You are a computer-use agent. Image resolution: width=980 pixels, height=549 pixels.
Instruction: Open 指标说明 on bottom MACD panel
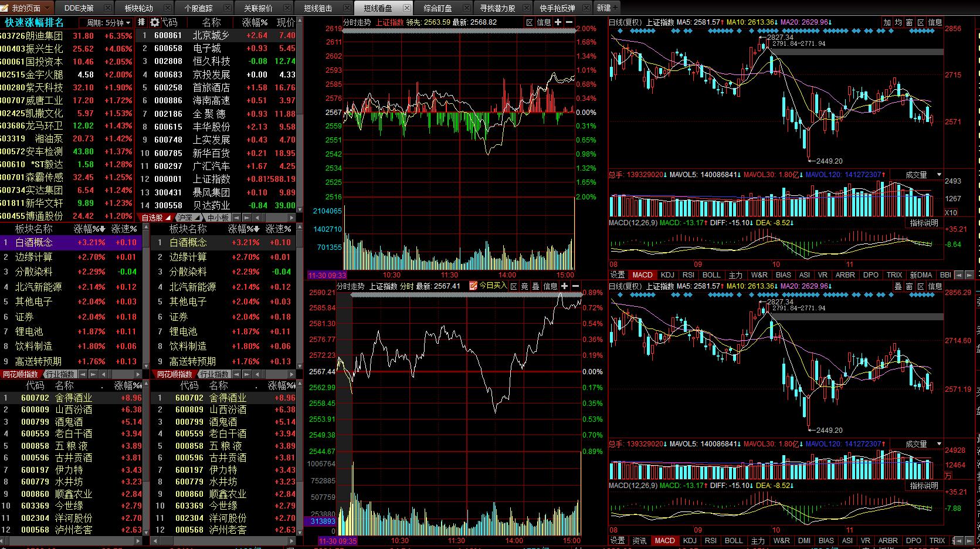pos(924,486)
